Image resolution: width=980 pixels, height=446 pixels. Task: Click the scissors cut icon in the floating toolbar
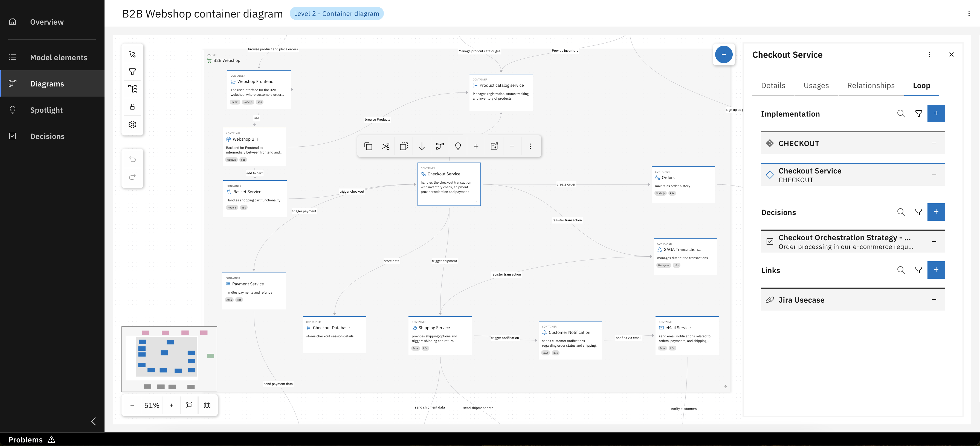pyautogui.click(x=386, y=146)
